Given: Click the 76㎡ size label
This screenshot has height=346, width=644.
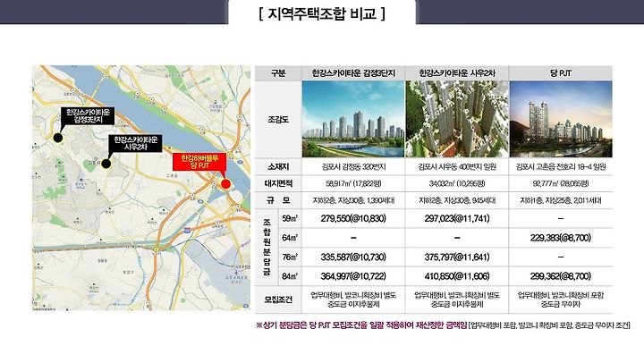Looking at the screenshot, I should [290, 257].
